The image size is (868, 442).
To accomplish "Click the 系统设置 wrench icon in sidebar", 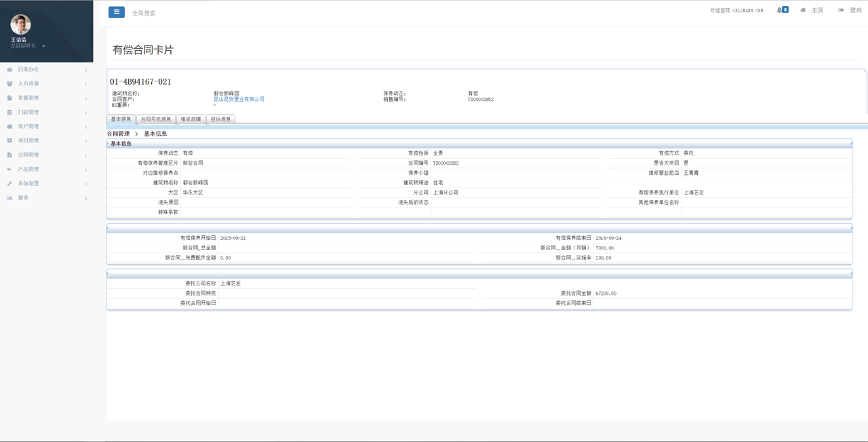I will (9, 184).
